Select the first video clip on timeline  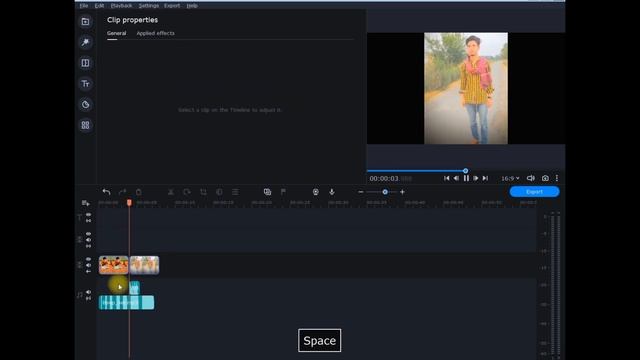coord(113,265)
